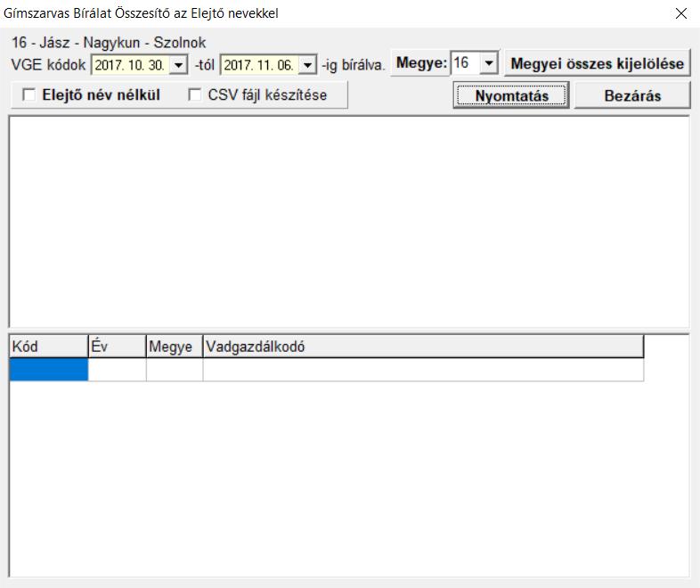Click the Megye value field showing 16

pos(466,63)
